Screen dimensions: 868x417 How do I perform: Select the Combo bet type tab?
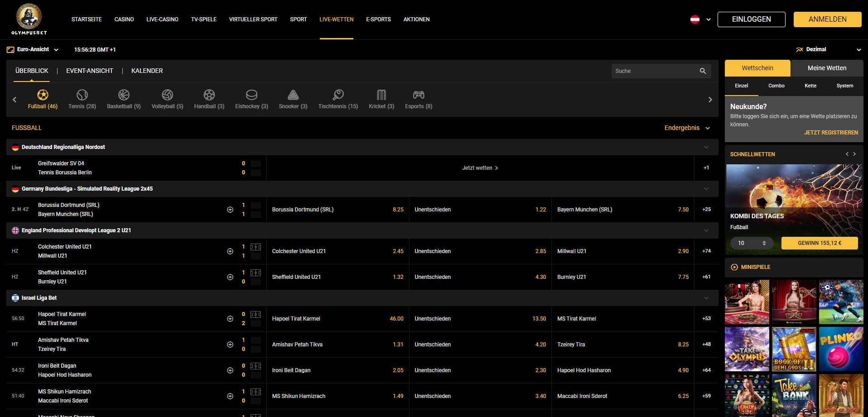click(x=776, y=86)
